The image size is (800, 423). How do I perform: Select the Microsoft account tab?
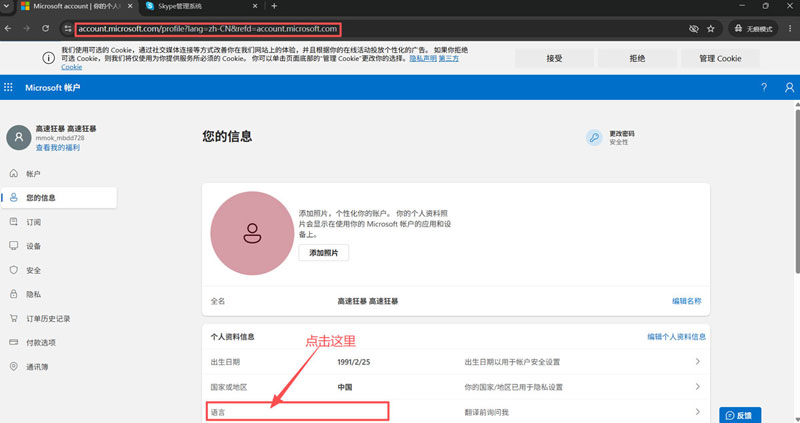point(77,6)
